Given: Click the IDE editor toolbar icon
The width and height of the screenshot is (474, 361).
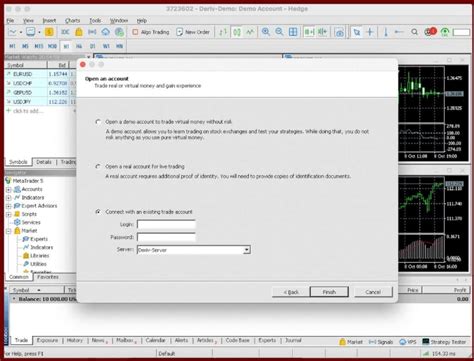Looking at the screenshot, I should point(65,32).
